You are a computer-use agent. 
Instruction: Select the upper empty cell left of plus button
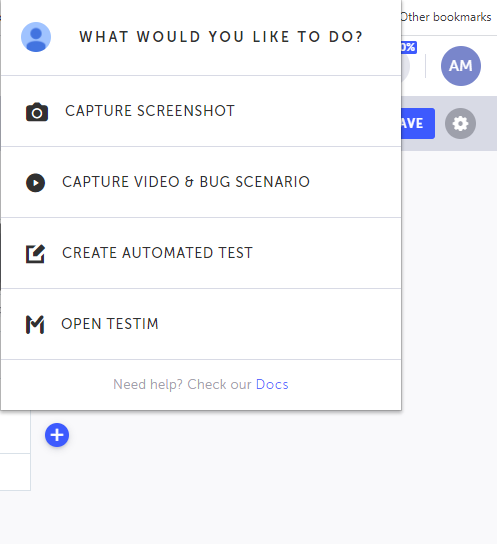coord(15,432)
